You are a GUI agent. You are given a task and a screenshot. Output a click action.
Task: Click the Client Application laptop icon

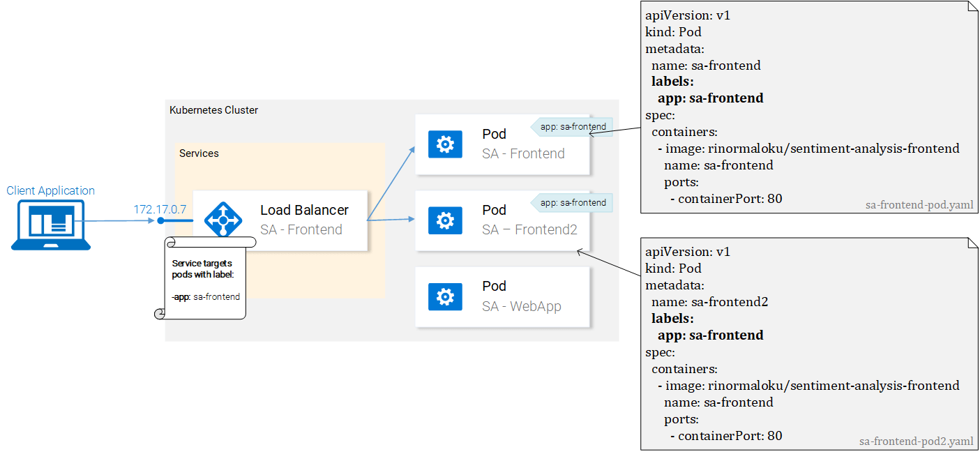pyautogui.click(x=51, y=224)
